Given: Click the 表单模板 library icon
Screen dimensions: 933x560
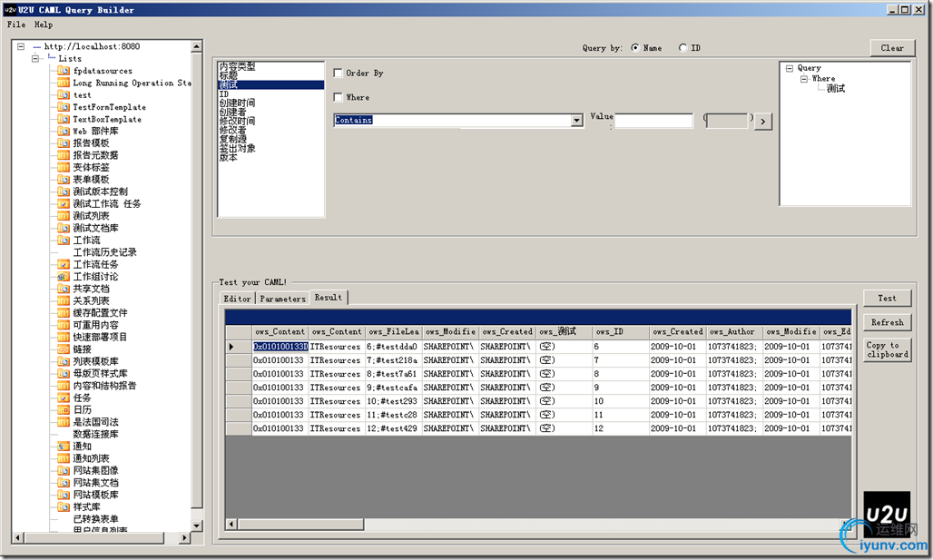Looking at the screenshot, I should pos(64,179).
